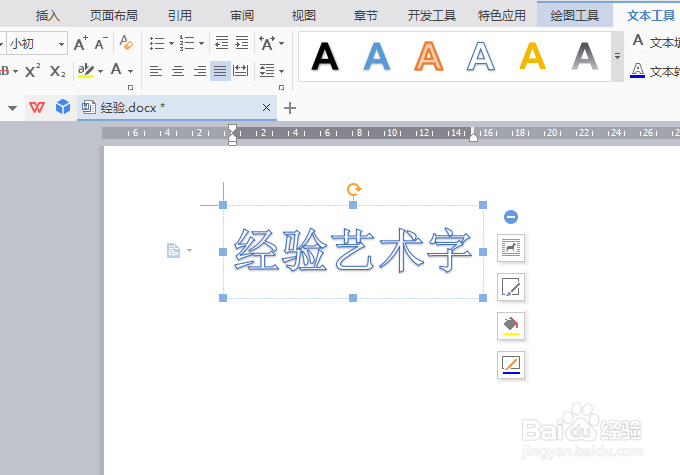Apply subscript X₂ formatting
The width and height of the screenshot is (680, 475).
click(57, 71)
